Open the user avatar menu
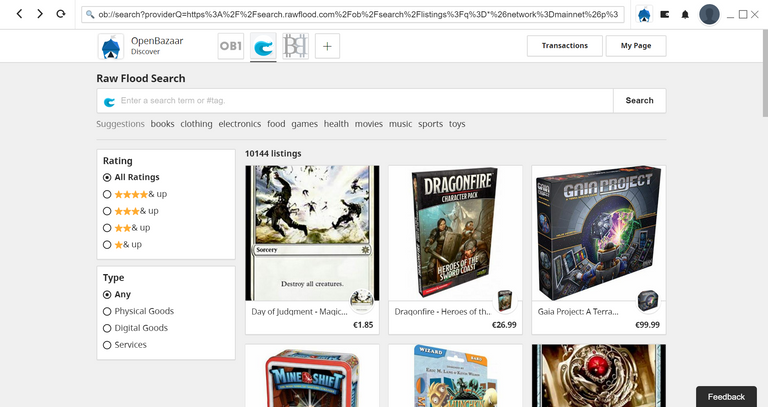The width and height of the screenshot is (768, 407). [x=709, y=15]
